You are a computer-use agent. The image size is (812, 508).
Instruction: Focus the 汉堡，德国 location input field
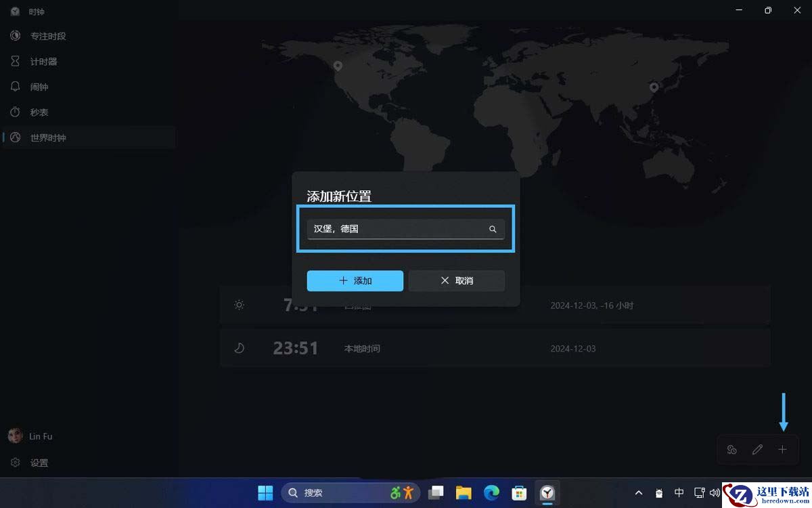click(405, 229)
